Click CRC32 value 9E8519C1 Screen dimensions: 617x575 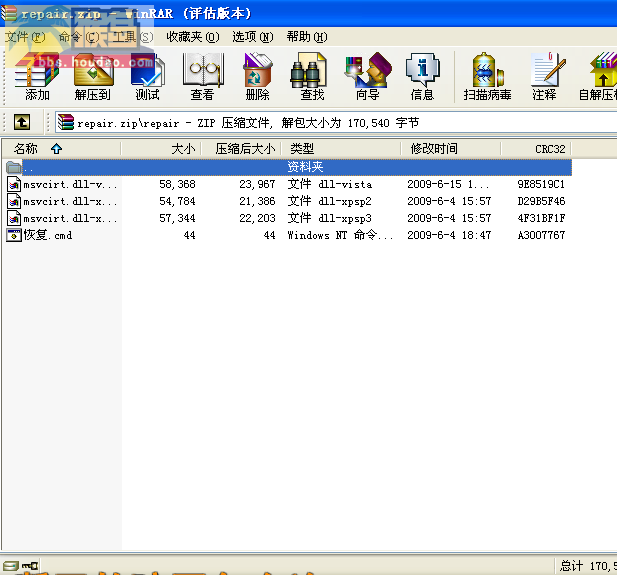click(541, 184)
